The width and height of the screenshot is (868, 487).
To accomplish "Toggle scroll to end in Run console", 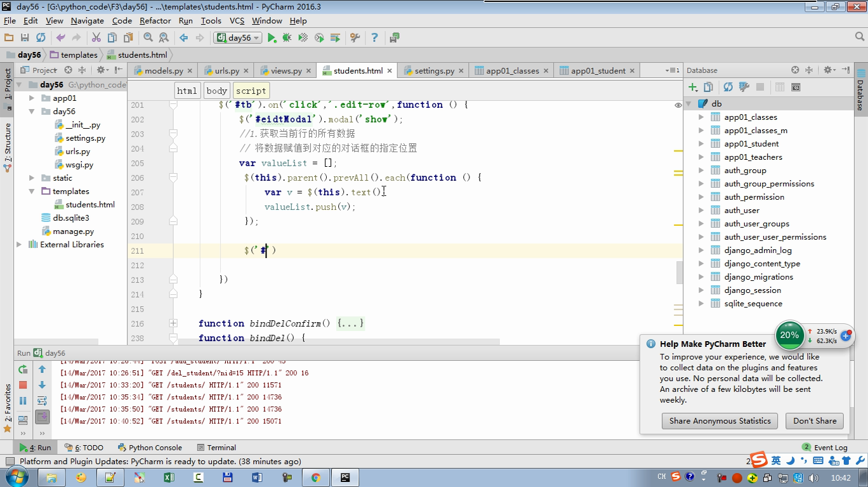I will click(42, 417).
